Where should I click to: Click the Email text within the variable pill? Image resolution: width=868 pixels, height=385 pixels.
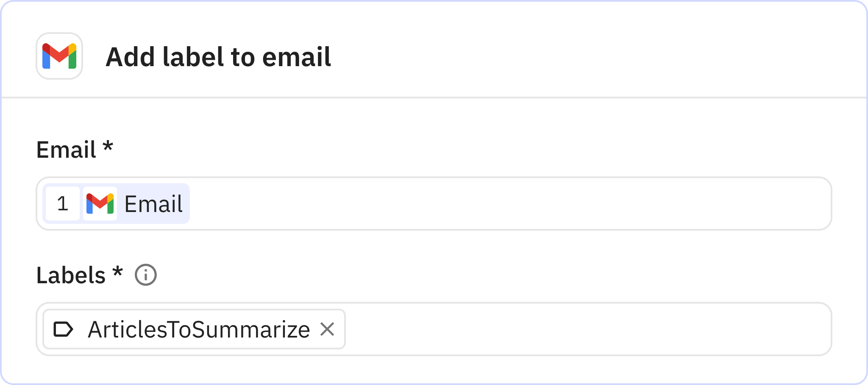pos(153,204)
